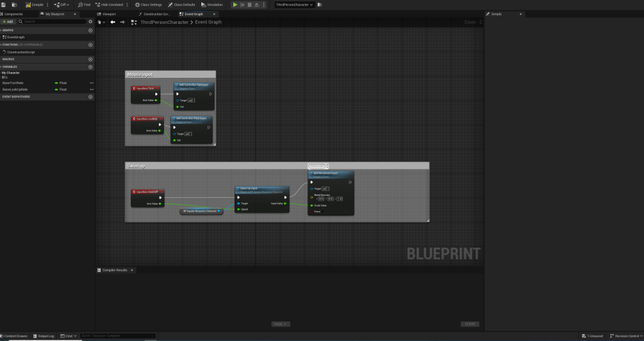The image size is (644, 341).
Task: Switch to the Viewport tab
Action: (109, 13)
